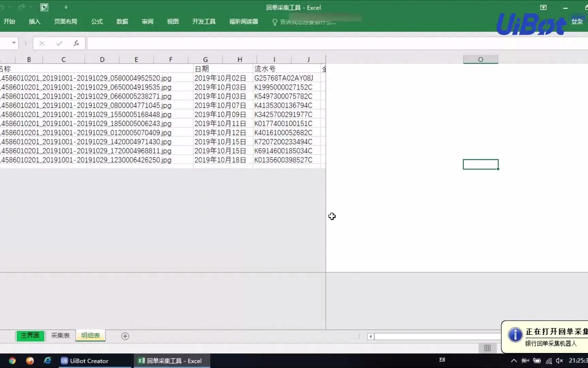Click the 流水号 header cell
Screen dimensions: 588x368
pyautogui.click(x=287, y=69)
